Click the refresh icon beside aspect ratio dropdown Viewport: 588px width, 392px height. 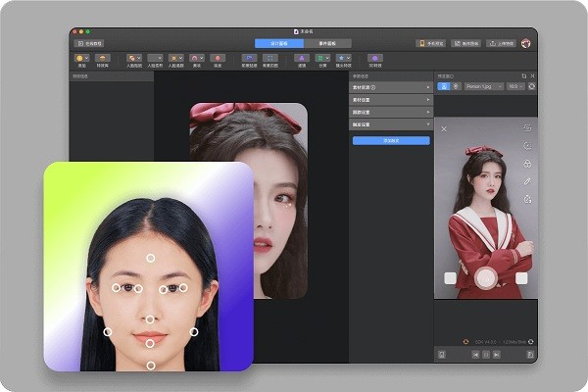(532, 86)
